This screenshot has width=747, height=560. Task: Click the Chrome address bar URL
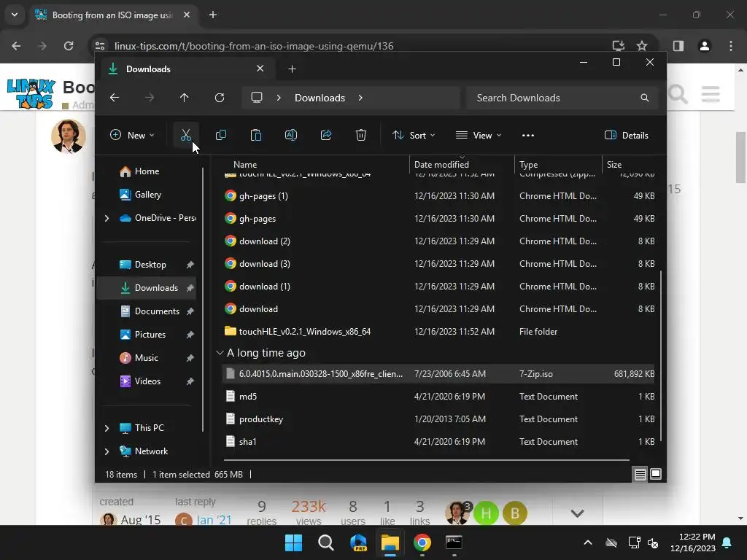pyautogui.click(x=254, y=46)
